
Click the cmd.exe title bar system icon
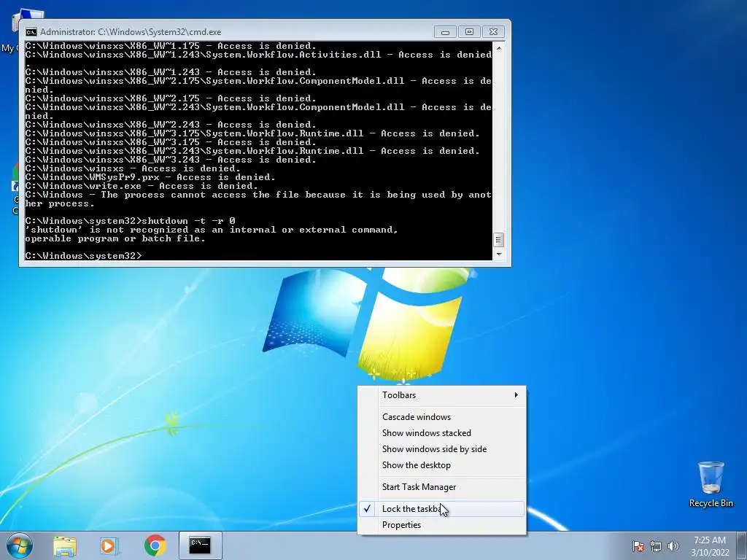(x=31, y=32)
